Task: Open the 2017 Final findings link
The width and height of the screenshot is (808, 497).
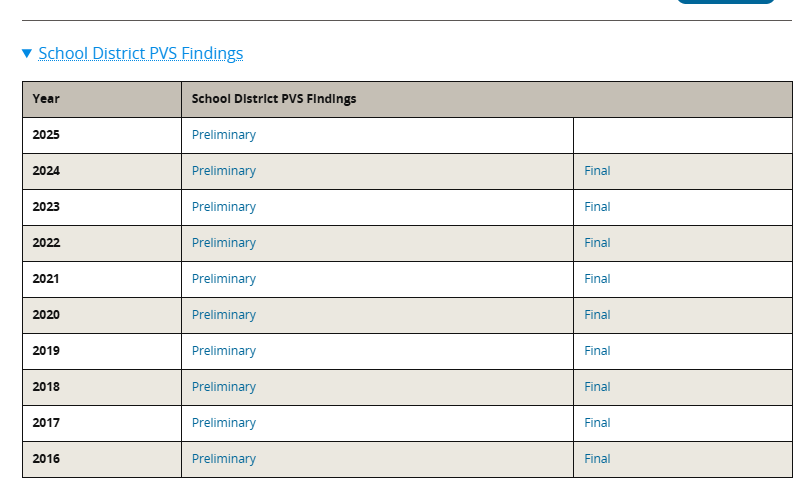Action: (597, 423)
